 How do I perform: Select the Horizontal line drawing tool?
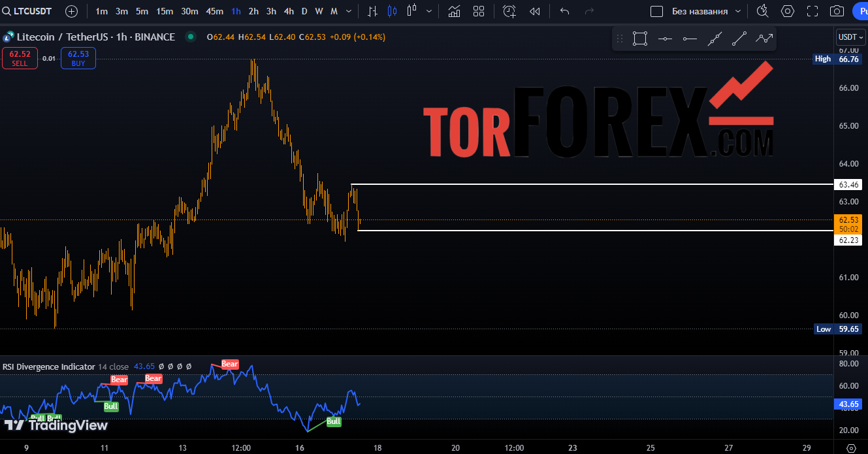click(x=665, y=39)
